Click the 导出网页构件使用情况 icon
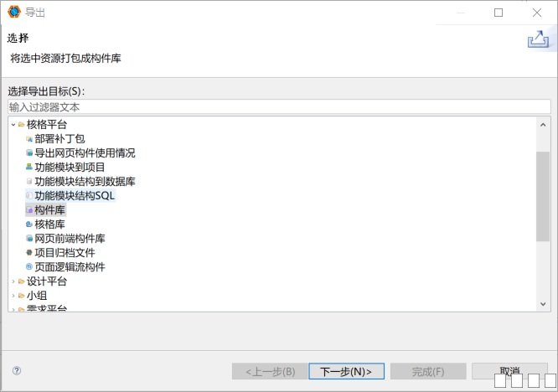The image size is (558, 392). click(x=29, y=153)
